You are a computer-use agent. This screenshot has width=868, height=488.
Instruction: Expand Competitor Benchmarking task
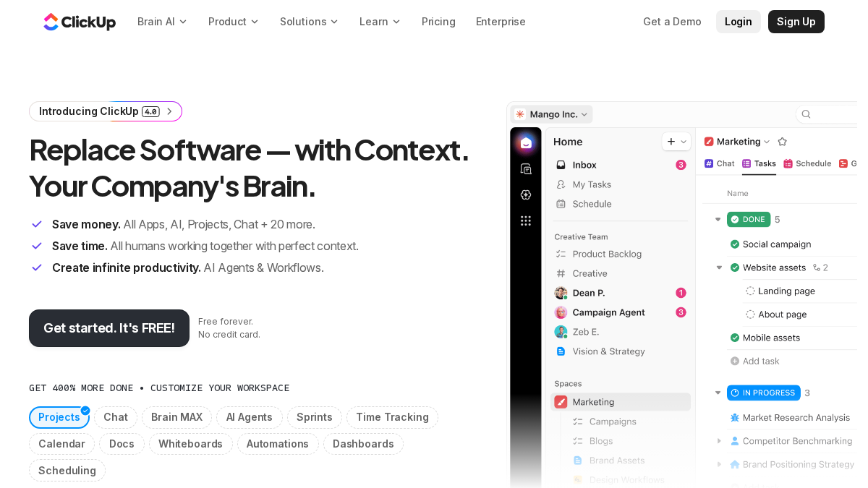[x=719, y=440]
